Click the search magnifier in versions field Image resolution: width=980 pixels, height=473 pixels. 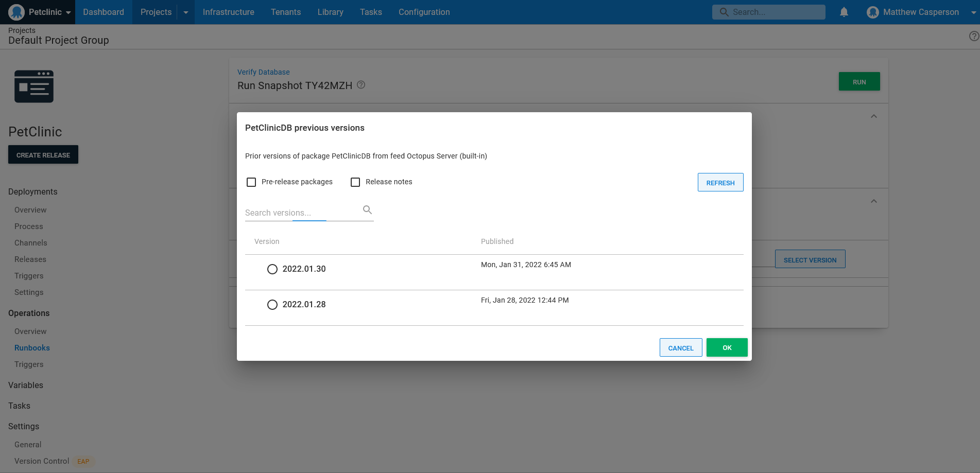[x=367, y=209]
